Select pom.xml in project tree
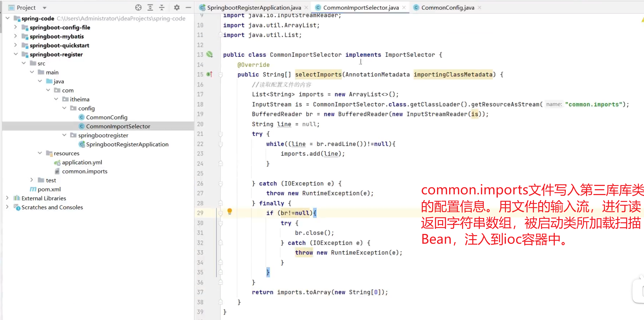644x320 pixels. 49,189
